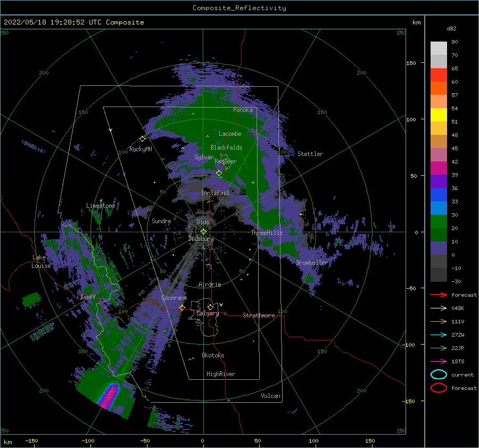Click the Sylvan label
The height and width of the screenshot is (448, 479).
204,157
